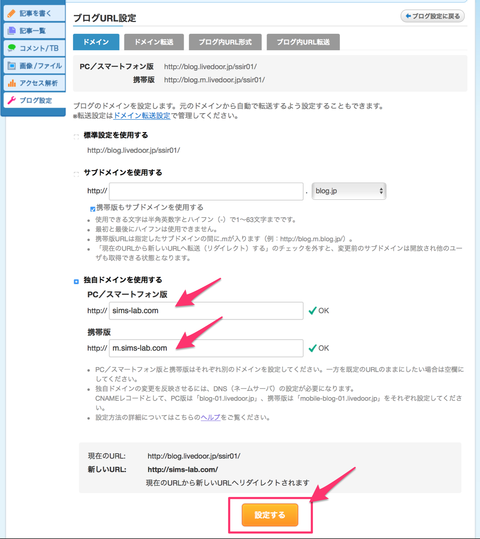
Task: Open the blog.jp domain dropdown
Action: [x=349, y=191]
